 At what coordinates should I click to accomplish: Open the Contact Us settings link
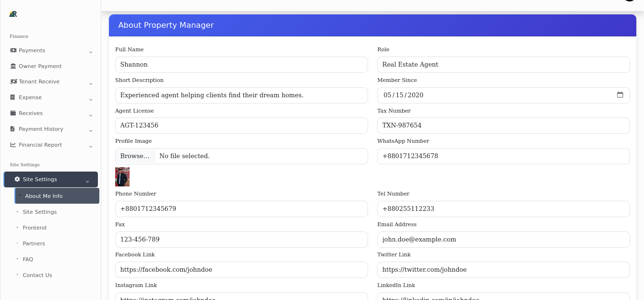[37, 275]
